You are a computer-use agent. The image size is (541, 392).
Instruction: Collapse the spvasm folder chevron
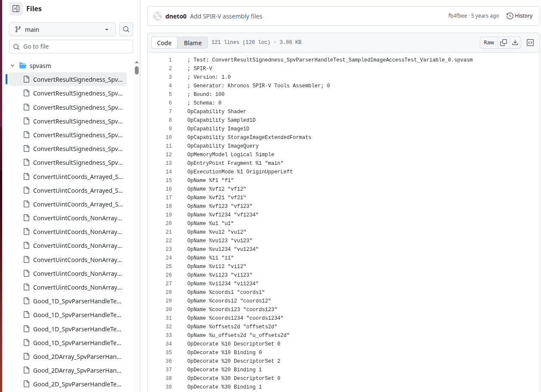click(12, 66)
